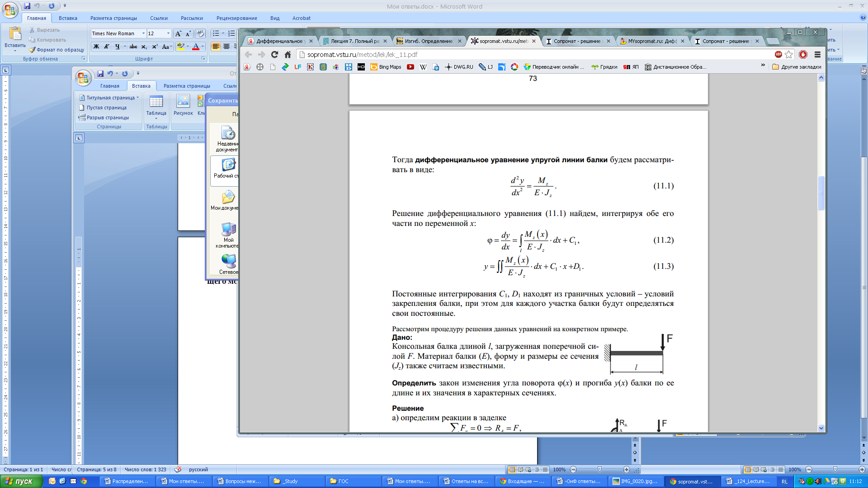Image resolution: width=868 pixels, height=488 pixels.
Task: Click the browser Reload icon
Action: [x=274, y=54]
